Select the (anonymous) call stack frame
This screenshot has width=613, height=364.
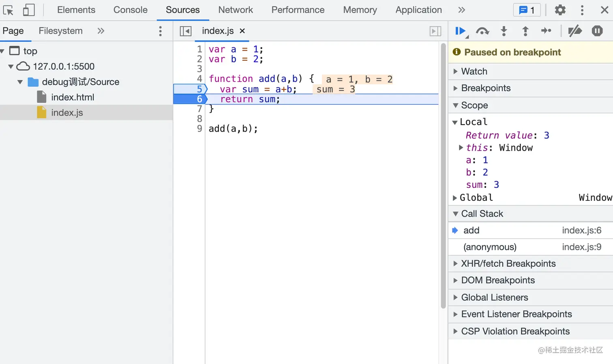[530, 247]
